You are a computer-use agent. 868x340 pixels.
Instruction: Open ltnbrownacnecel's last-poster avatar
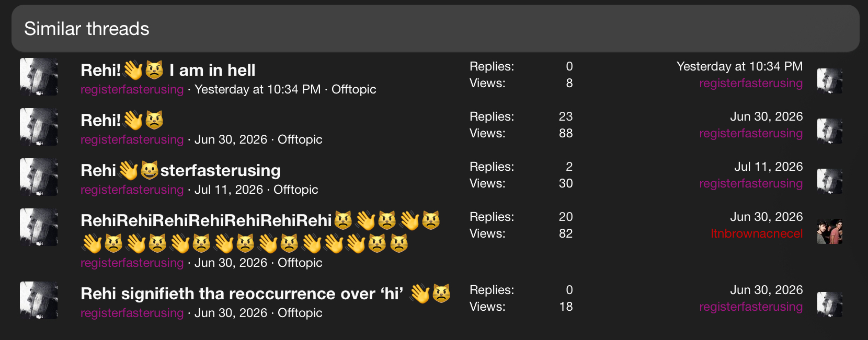(x=830, y=231)
